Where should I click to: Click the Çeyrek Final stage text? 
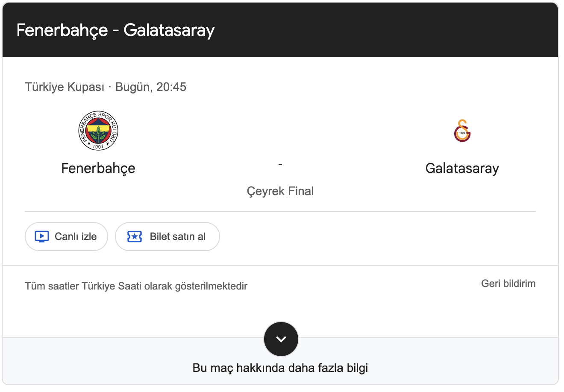[280, 191]
